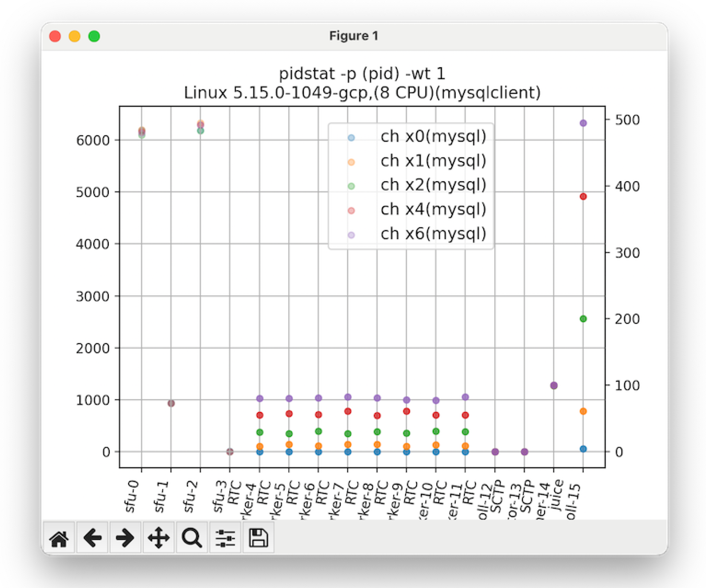706x588 pixels.
Task: Click the green maximize traffic-light button
Action: [95, 36]
